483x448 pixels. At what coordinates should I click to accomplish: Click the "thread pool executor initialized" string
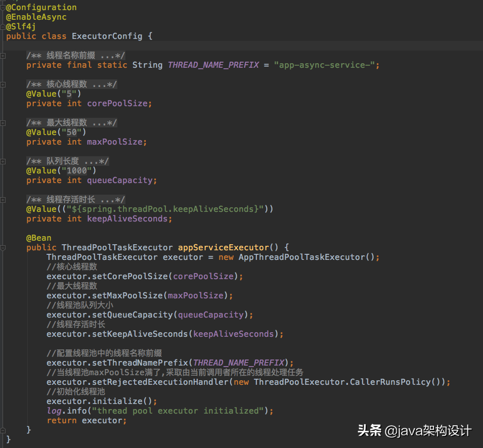click(x=178, y=411)
